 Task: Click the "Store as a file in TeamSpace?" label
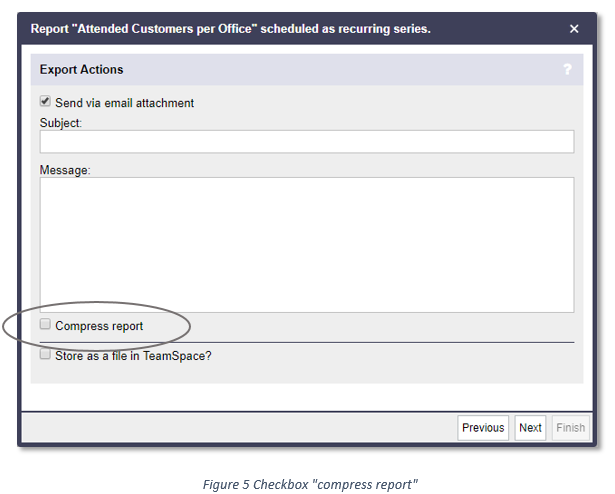point(133,356)
